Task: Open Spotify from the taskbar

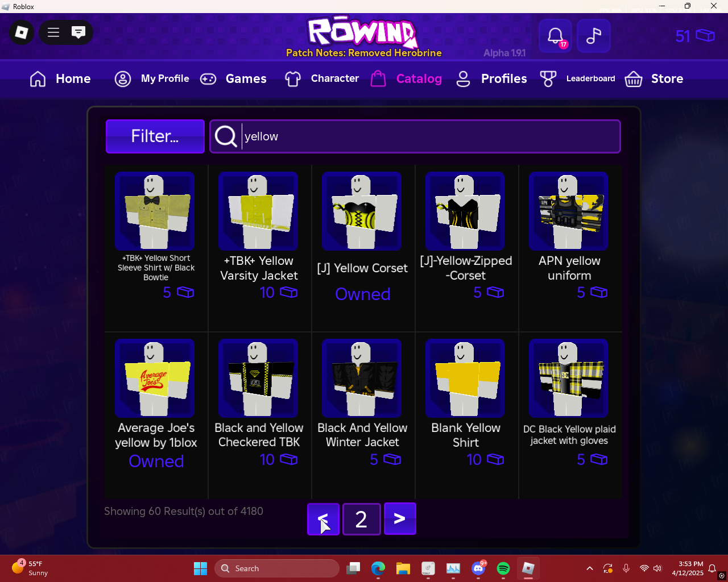Action: [x=503, y=568]
